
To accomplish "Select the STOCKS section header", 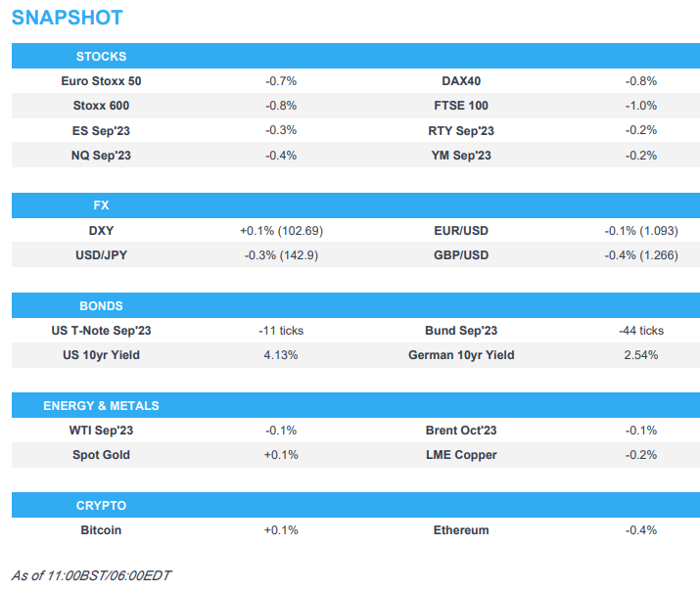I will 102,57.
